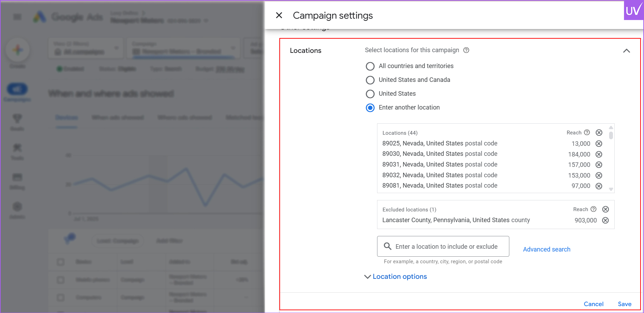
Task: Click the location search input field
Action: (x=447, y=246)
